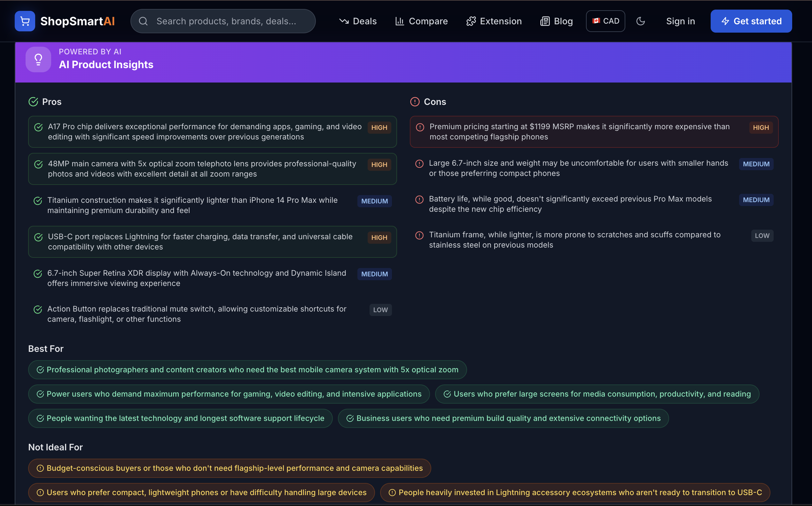The height and width of the screenshot is (506, 812).
Task: Click the MEDIUM badge on battery life con
Action: (756, 200)
